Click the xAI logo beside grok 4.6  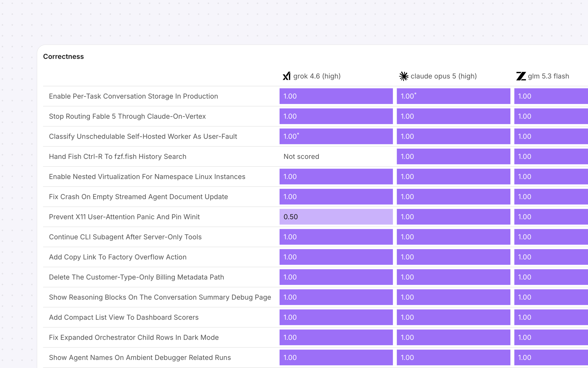(287, 76)
